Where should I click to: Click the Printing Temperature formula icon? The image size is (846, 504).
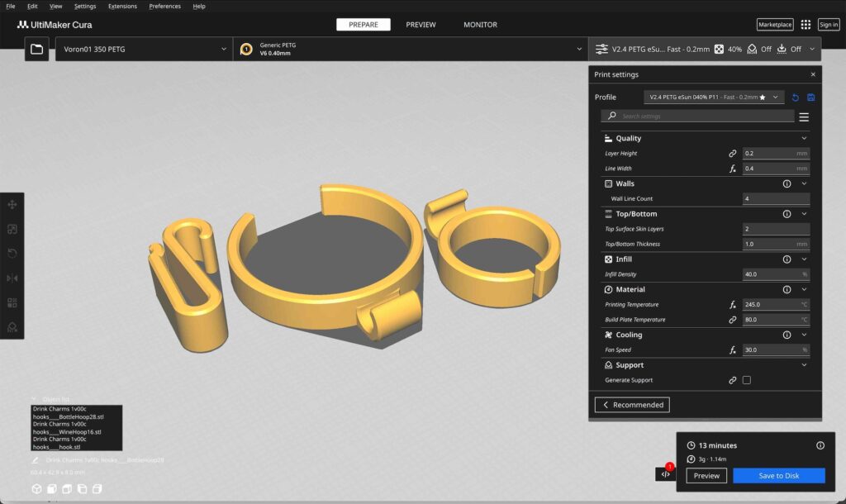pyautogui.click(x=732, y=304)
